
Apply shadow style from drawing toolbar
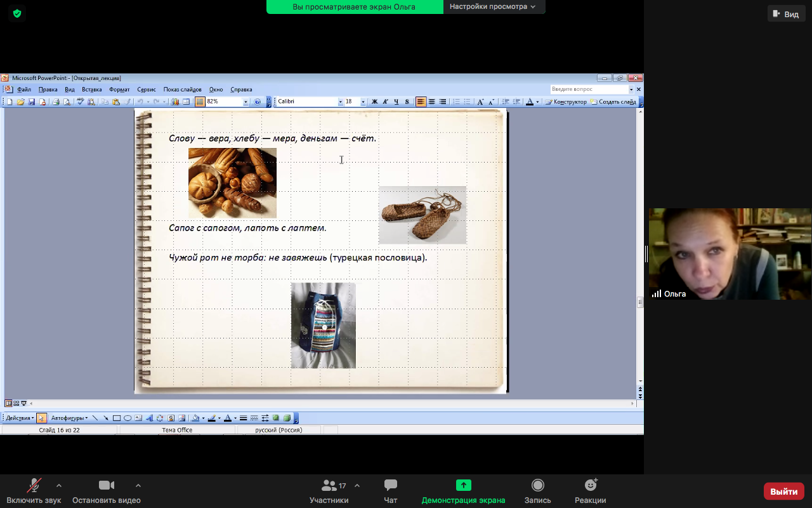pos(276,418)
